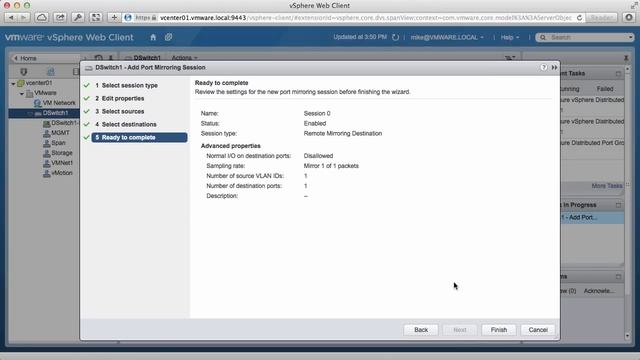Click Mirror 1 of 1 packets text
The height and width of the screenshot is (360, 640).
(331, 166)
